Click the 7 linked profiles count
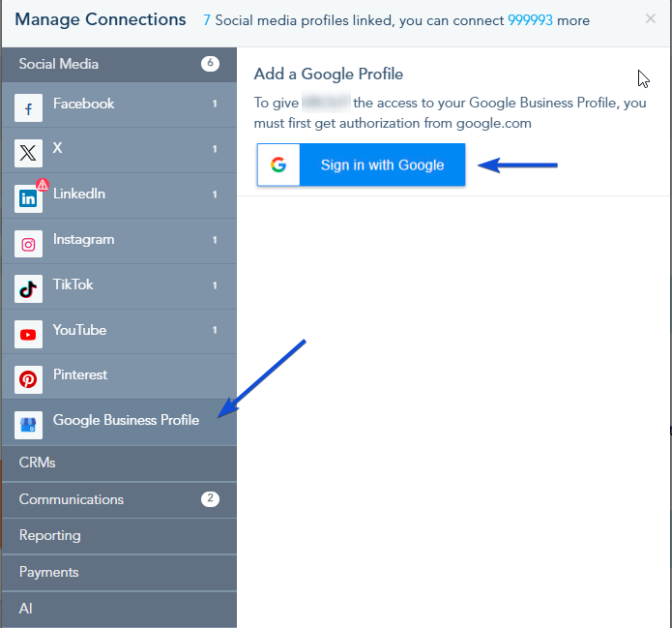672x628 pixels. coord(207,20)
